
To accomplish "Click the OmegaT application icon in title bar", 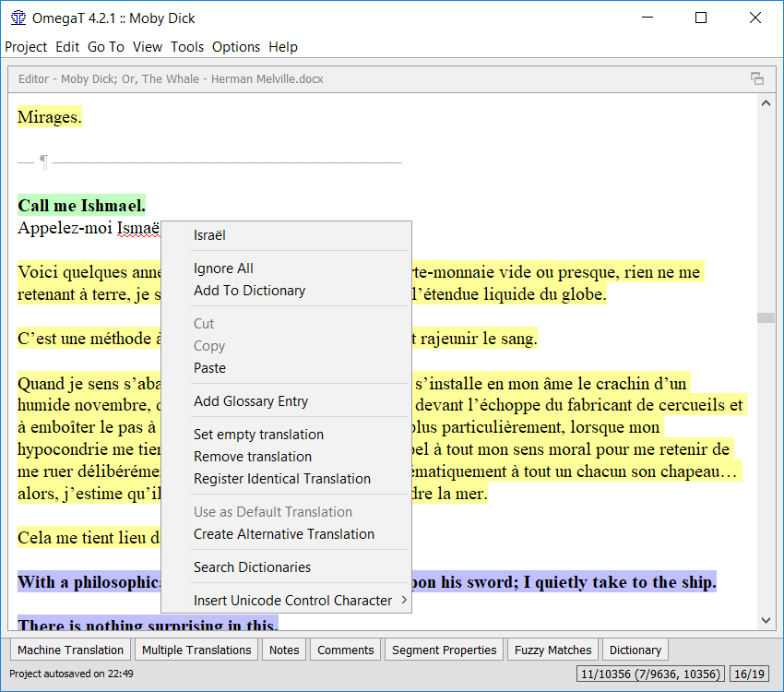I will pos(18,18).
